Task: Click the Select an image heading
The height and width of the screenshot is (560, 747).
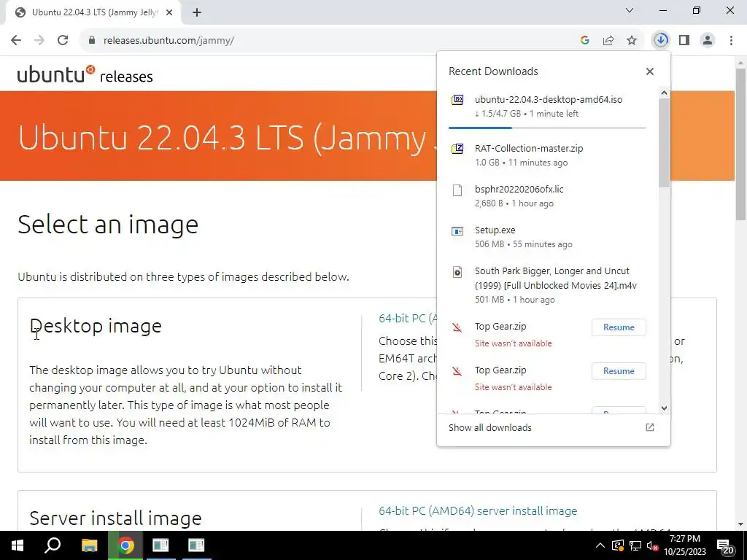Action: click(108, 225)
